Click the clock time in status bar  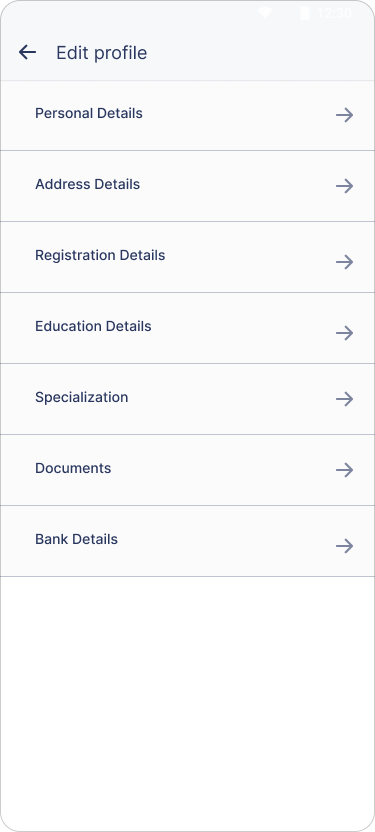[334, 13]
